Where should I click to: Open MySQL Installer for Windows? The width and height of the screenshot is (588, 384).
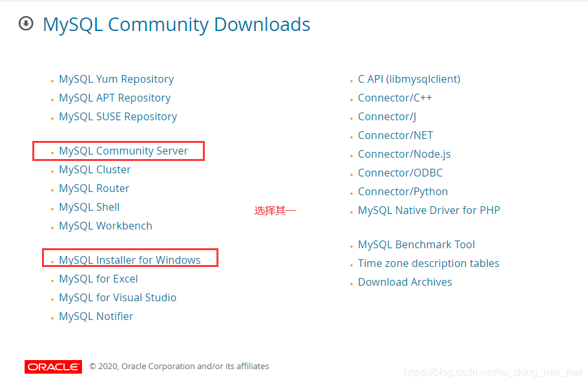tap(129, 259)
